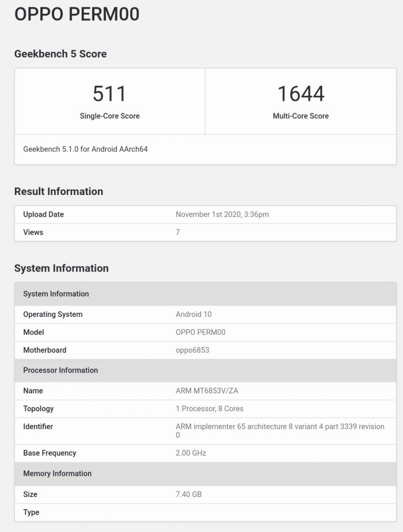The width and height of the screenshot is (403, 532).
Task: Click the base frequency value 2.00 GHz
Action: tap(191, 453)
